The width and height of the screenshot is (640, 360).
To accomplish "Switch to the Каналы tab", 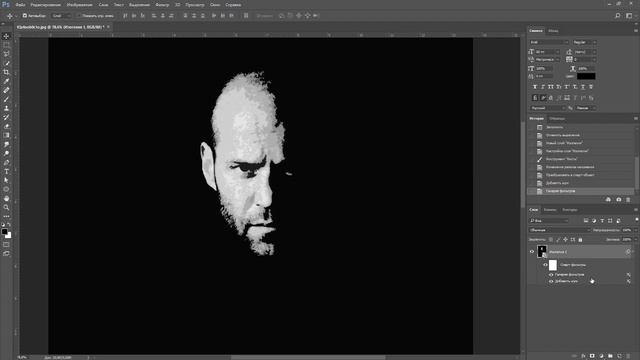I will (x=550, y=210).
